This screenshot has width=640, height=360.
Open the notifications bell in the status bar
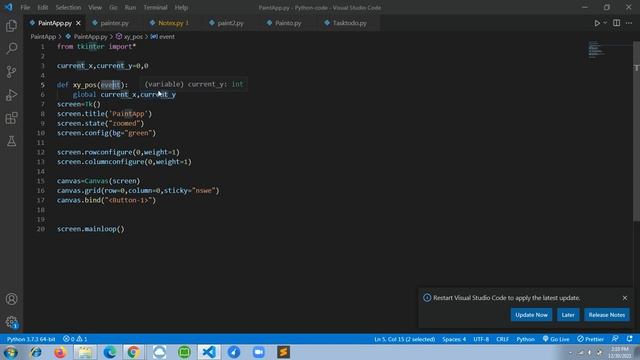click(x=629, y=339)
